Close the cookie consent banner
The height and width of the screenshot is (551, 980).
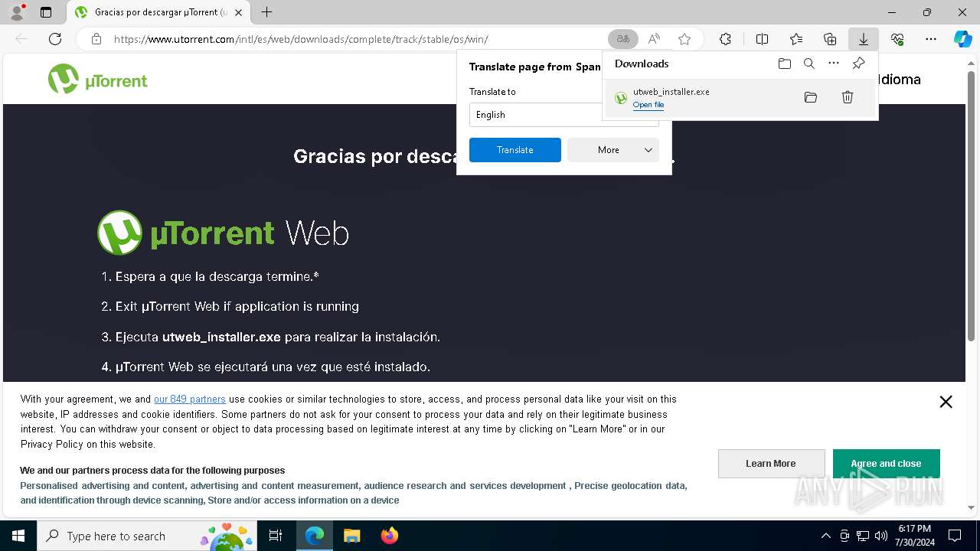tap(946, 402)
